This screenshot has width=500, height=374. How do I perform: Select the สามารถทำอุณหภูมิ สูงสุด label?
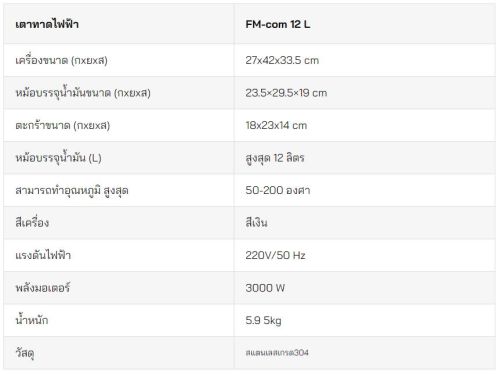pos(72,190)
